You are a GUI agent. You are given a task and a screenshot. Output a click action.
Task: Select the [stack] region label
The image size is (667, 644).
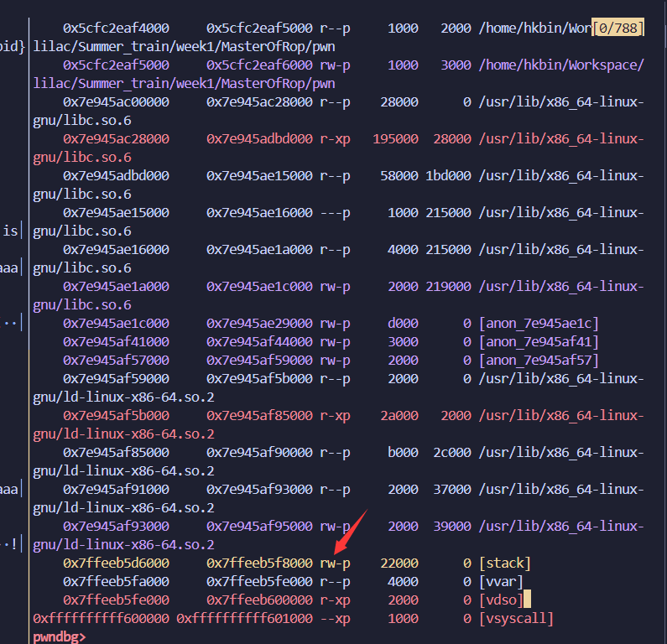[504, 563]
